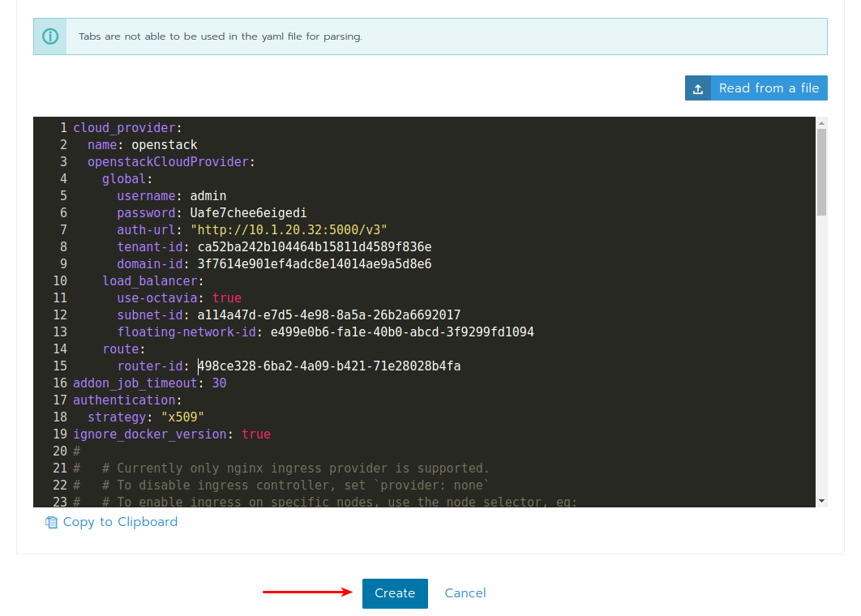Click the router-id value on line 15
861x616 pixels.
pyautogui.click(x=329, y=366)
